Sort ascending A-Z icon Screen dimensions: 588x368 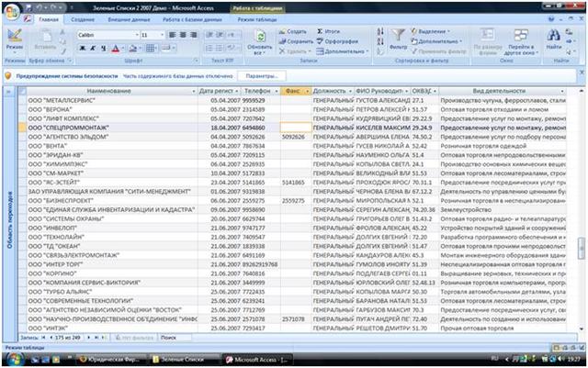tap(380, 32)
